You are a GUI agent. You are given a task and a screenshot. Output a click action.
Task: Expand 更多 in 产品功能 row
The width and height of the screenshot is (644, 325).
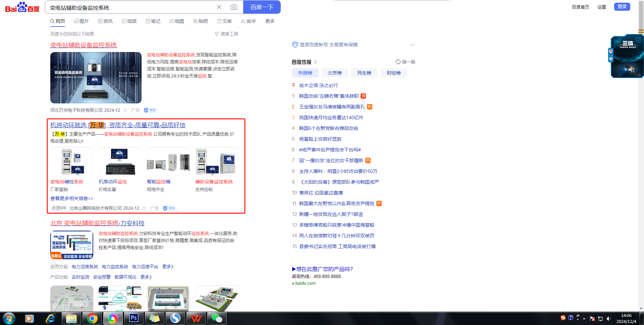click(146, 277)
